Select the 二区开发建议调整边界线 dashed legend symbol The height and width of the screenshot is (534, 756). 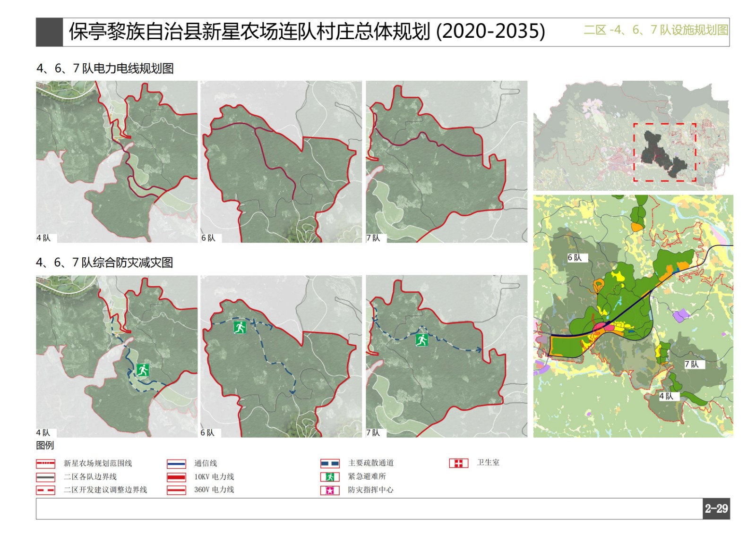pyautogui.click(x=46, y=491)
